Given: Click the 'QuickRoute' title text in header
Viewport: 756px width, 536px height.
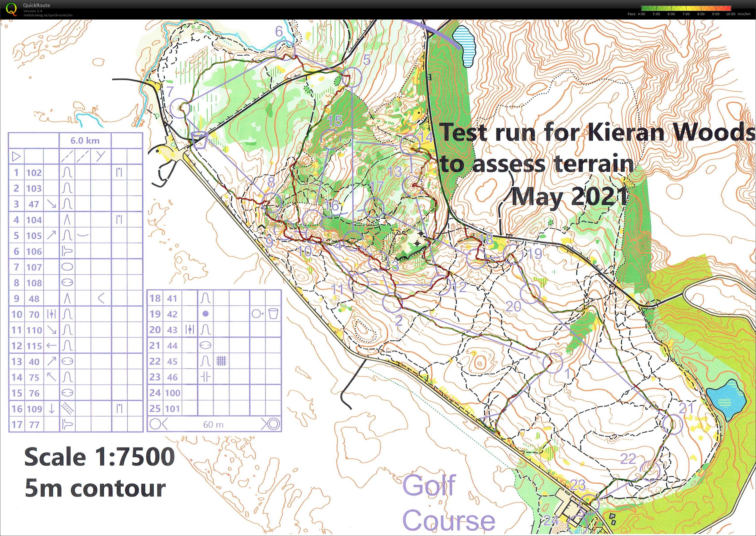Looking at the screenshot, I should point(36,5).
